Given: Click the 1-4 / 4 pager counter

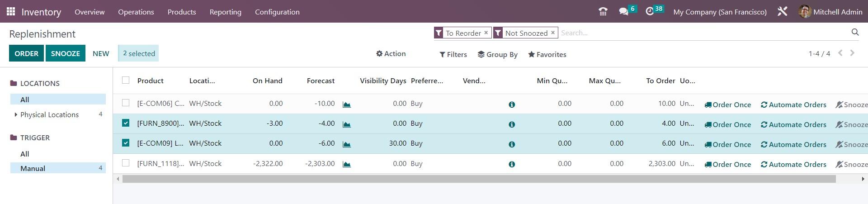Looking at the screenshot, I should (x=819, y=53).
